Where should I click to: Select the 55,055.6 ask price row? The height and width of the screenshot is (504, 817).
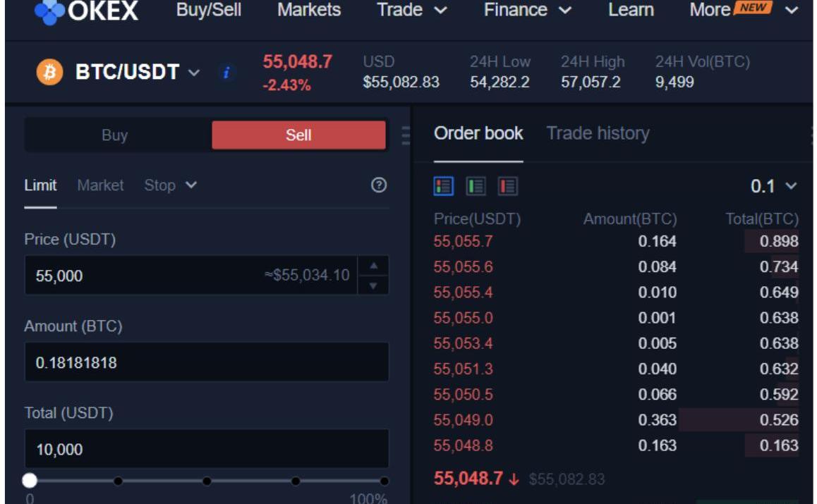[616, 267]
